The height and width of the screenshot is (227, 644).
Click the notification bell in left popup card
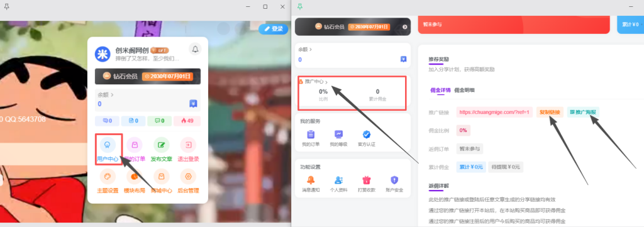pyautogui.click(x=195, y=49)
